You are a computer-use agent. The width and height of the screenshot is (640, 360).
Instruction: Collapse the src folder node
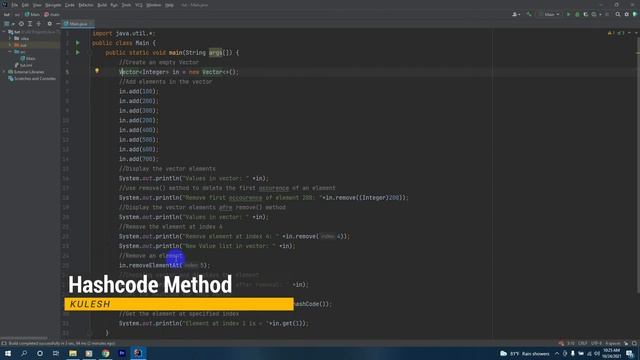pos(10,52)
